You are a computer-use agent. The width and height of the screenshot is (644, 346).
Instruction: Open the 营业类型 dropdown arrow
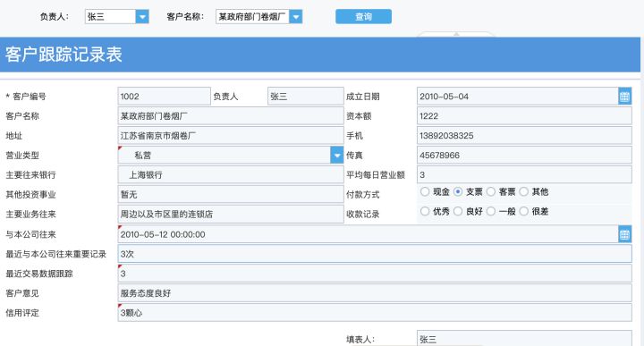[337, 156]
